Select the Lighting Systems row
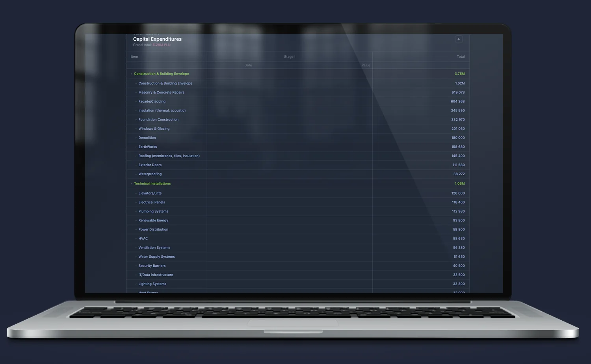 298,284
